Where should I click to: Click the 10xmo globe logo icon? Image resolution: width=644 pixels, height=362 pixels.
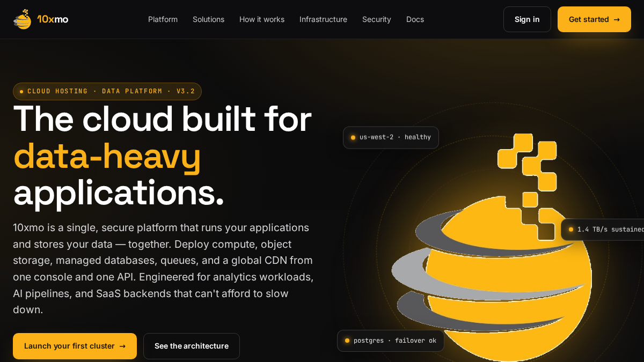23,19
